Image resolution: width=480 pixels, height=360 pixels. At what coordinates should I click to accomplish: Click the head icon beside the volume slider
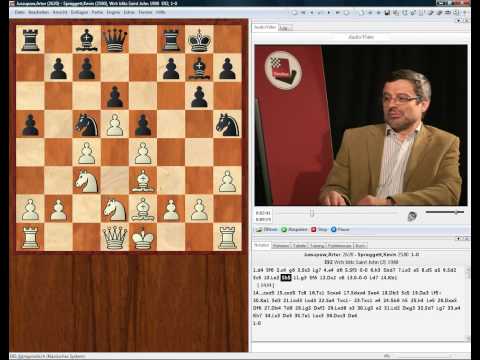(x=412, y=216)
